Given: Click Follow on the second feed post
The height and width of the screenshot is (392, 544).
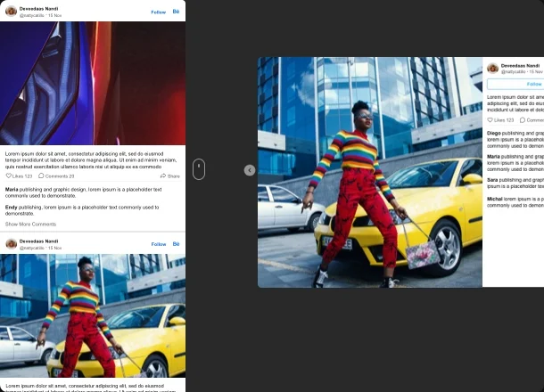Looking at the screenshot, I should (x=159, y=244).
